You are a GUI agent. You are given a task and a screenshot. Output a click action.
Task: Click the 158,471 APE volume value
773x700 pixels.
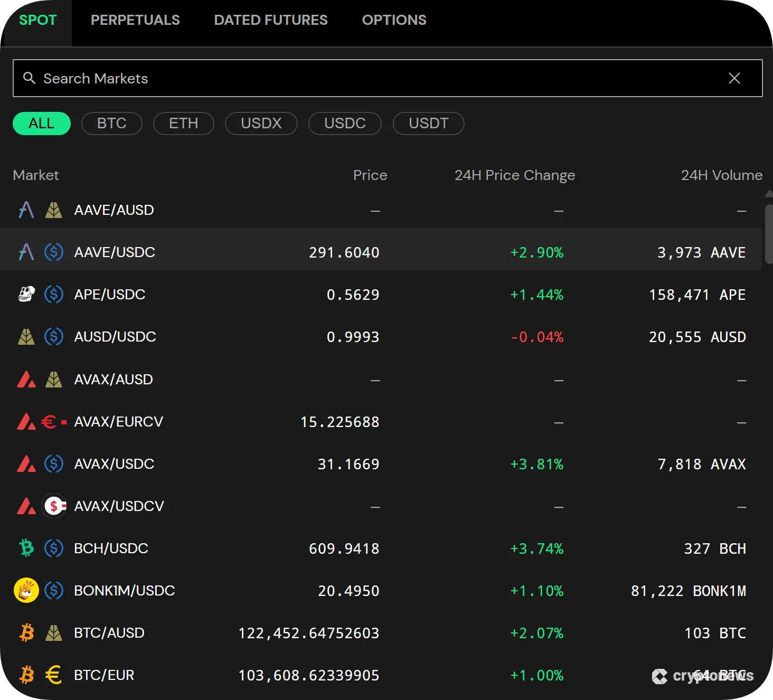[x=697, y=295]
